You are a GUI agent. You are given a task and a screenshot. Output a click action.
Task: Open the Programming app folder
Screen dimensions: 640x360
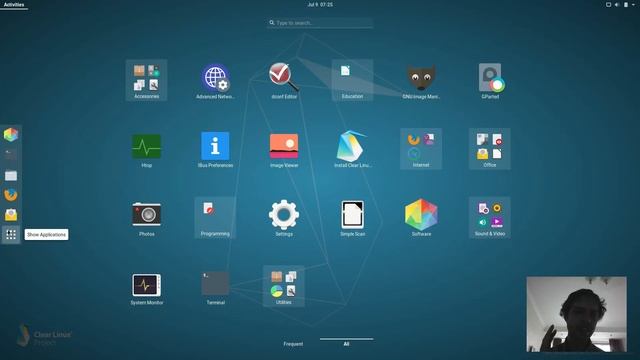click(x=215, y=218)
